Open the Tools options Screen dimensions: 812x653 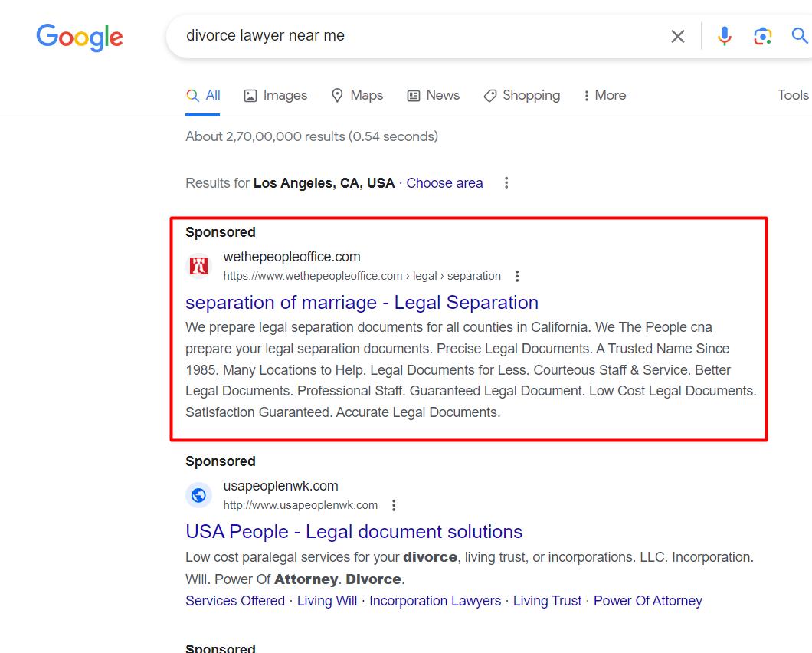[x=793, y=95]
